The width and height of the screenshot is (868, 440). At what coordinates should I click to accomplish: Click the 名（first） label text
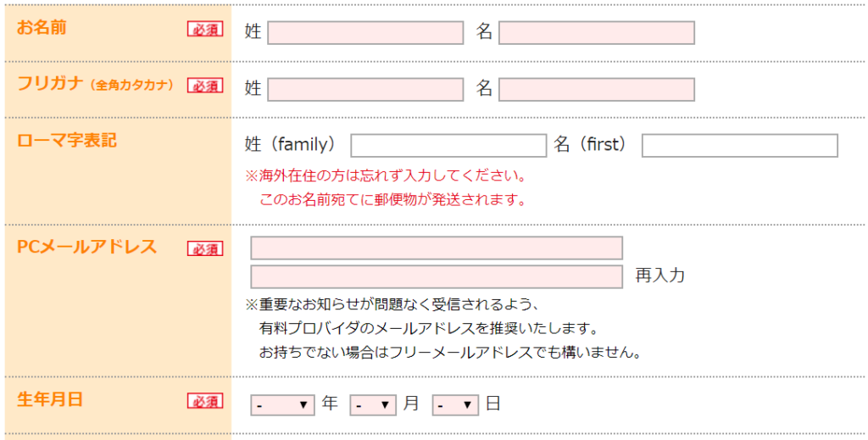click(x=593, y=144)
